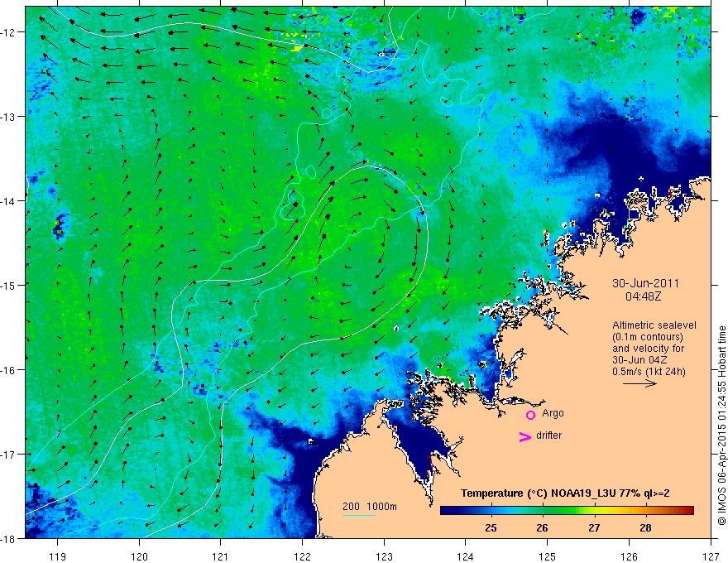Click the longitude '125' axis label
Image resolution: width=728 pixels, height=563 pixels.
pyautogui.click(x=548, y=556)
